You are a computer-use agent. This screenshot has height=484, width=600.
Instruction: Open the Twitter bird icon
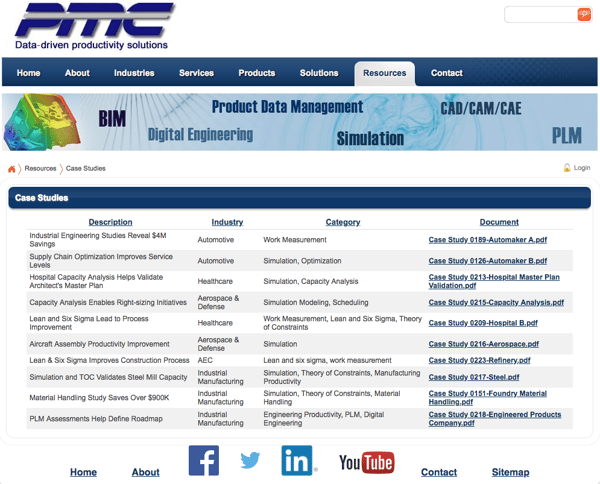click(x=250, y=460)
